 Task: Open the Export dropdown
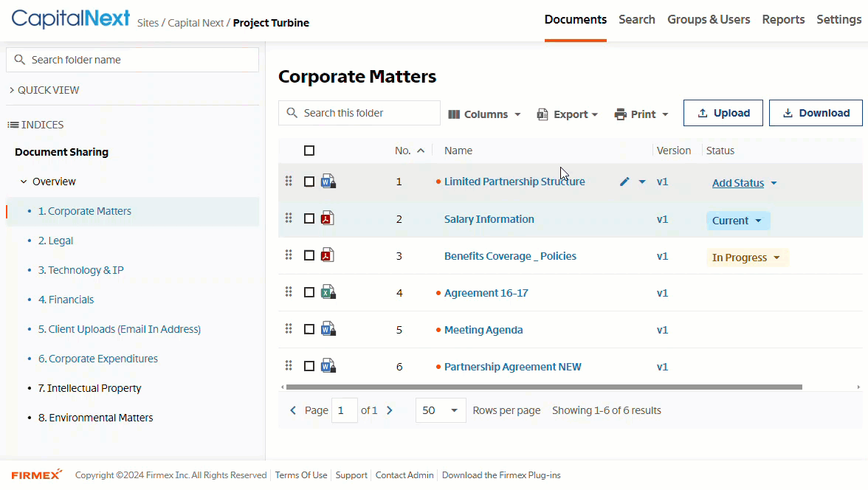pos(568,114)
